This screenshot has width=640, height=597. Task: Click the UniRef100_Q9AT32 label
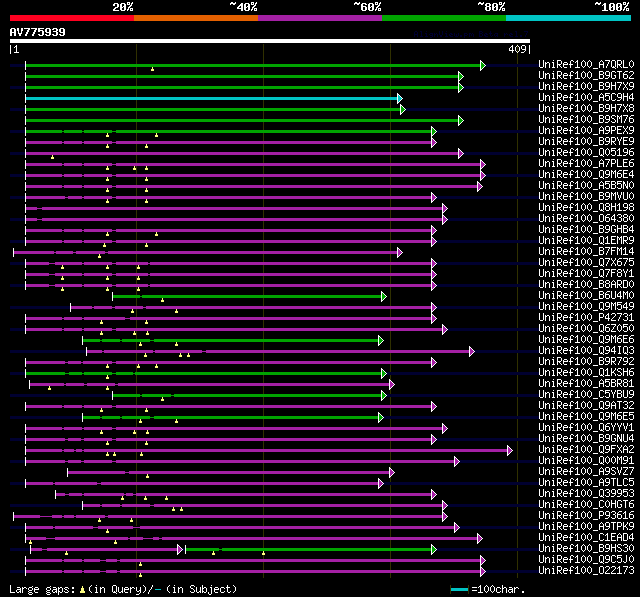tap(586, 406)
